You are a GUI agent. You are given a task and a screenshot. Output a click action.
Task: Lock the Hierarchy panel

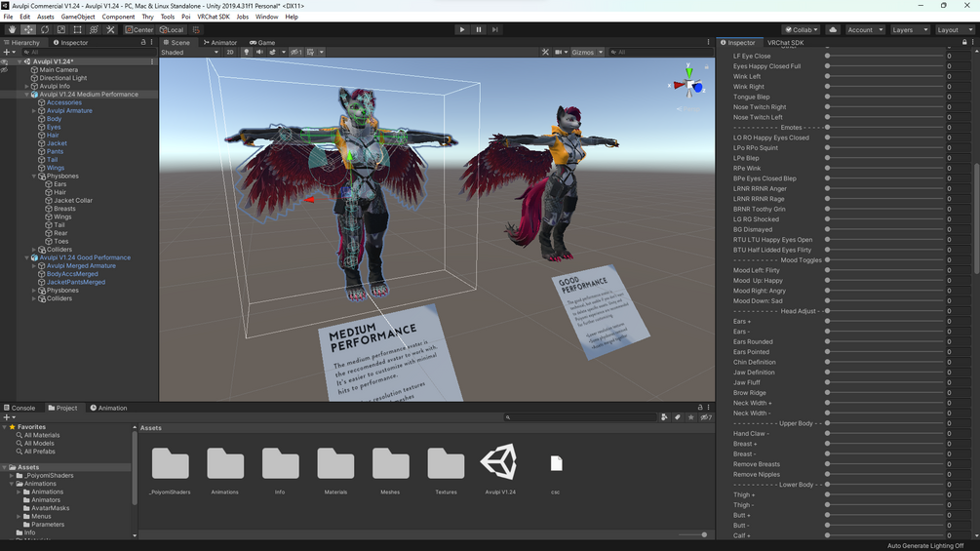click(143, 42)
